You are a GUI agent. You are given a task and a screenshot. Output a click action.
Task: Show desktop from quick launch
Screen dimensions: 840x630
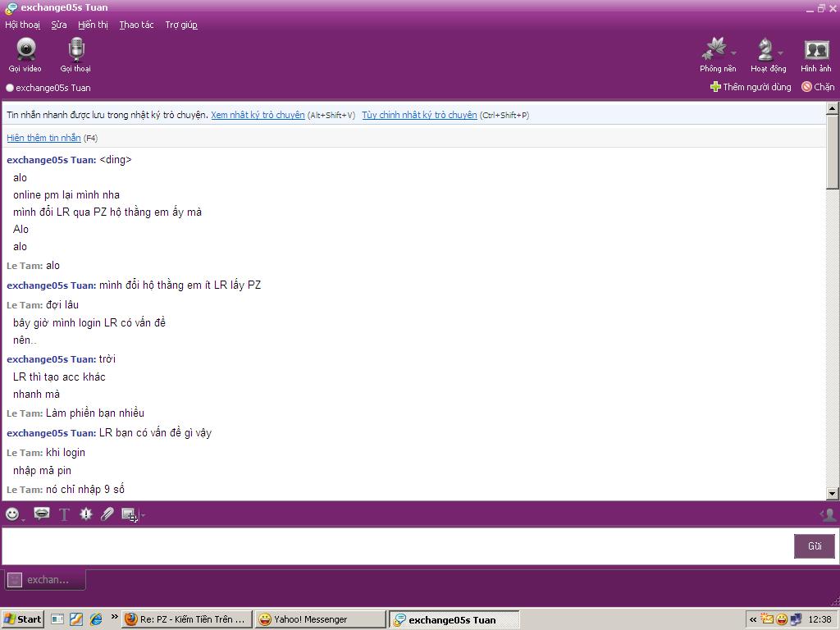point(57,619)
